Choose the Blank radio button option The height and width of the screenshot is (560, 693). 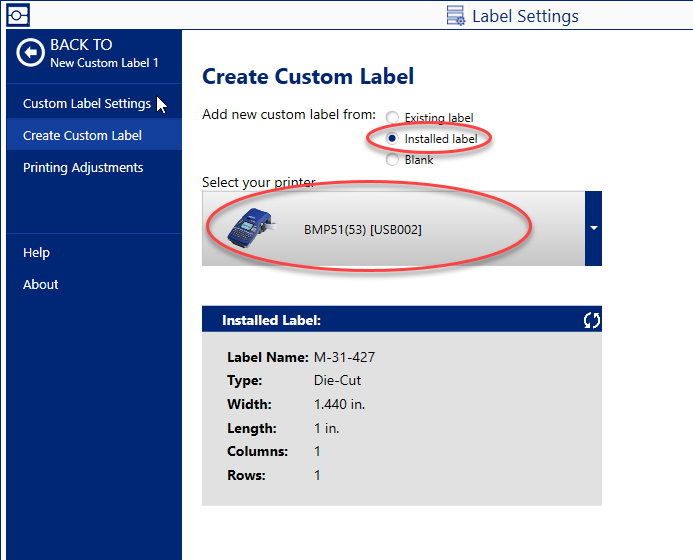coord(393,160)
